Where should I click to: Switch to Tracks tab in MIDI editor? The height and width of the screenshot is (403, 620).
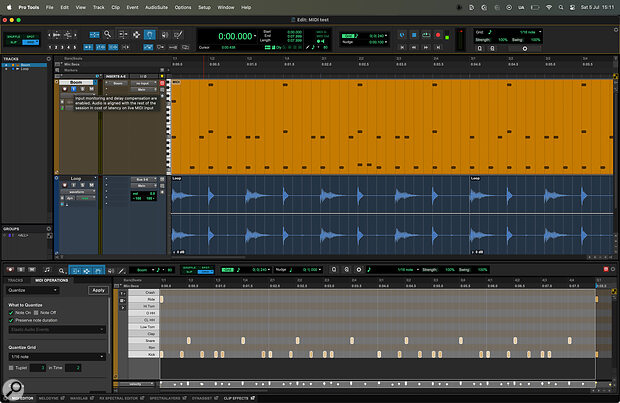click(15, 280)
